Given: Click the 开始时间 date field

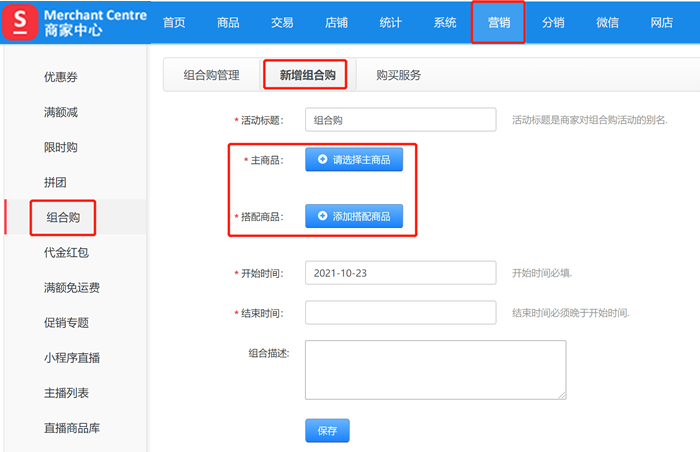Looking at the screenshot, I should (400, 273).
